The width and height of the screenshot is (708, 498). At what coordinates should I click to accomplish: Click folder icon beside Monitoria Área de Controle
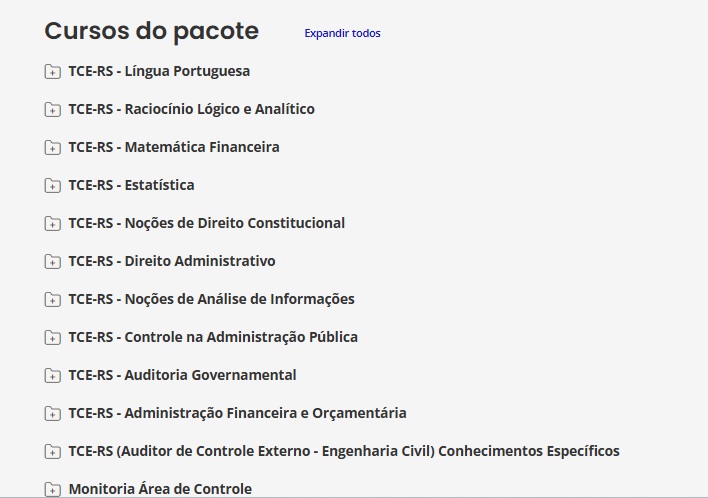pyautogui.click(x=52, y=489)
